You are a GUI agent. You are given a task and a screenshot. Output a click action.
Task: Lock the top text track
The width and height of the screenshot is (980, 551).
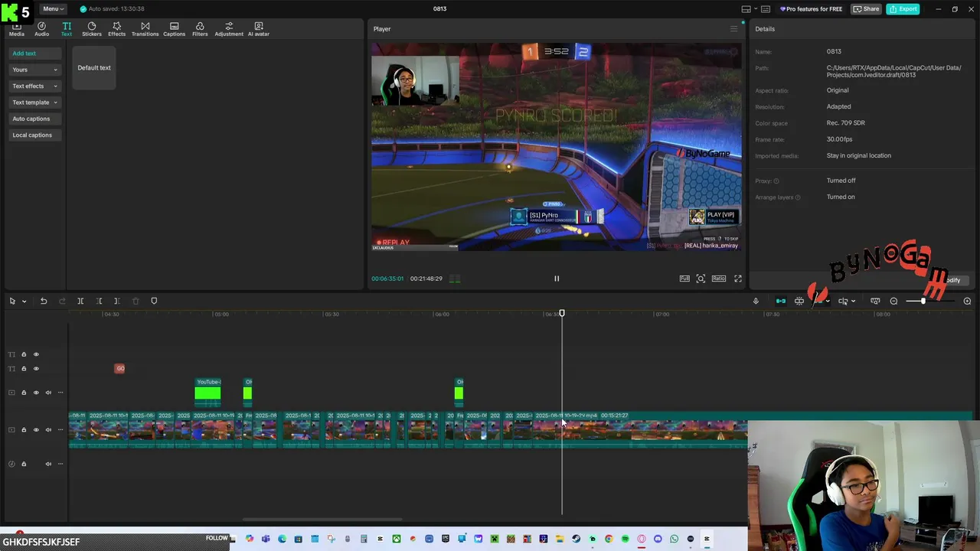tap(24, 354)
